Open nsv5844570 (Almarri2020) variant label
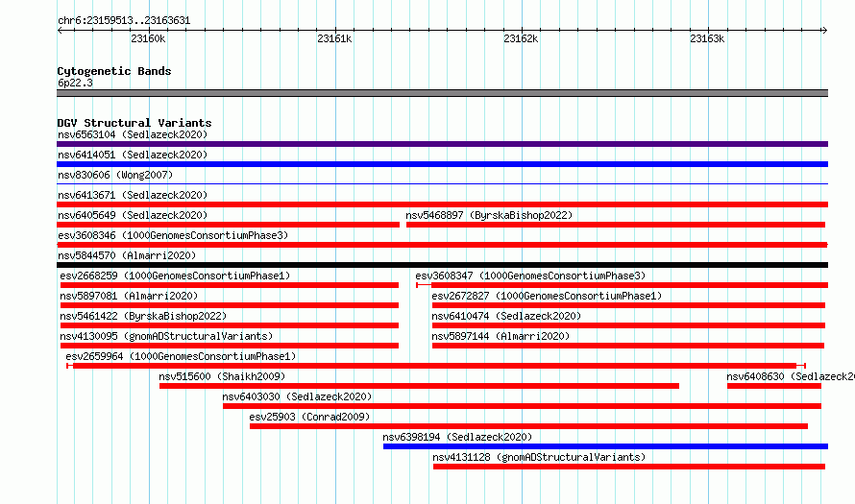The width and height of the screenshot is (855, 504). point(127,255)
